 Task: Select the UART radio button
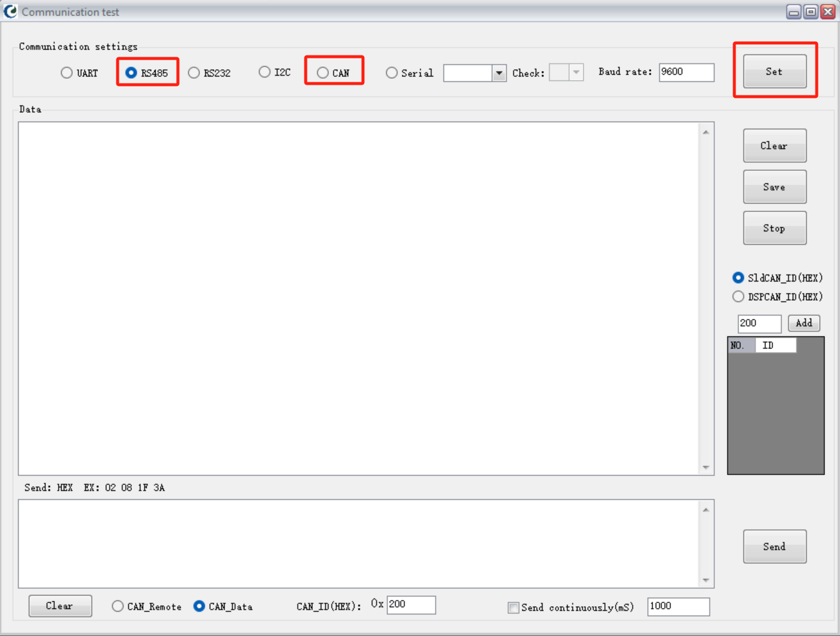coord(67,73)
